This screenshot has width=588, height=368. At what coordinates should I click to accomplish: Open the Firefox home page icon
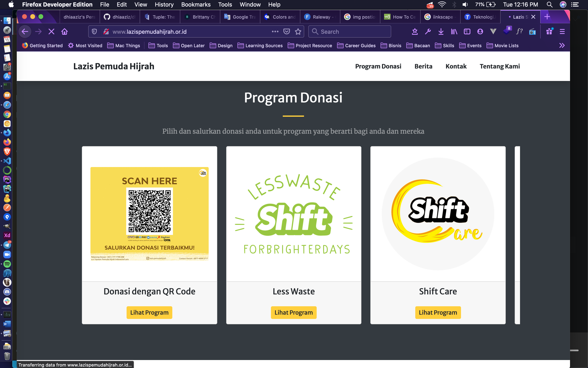64,32
